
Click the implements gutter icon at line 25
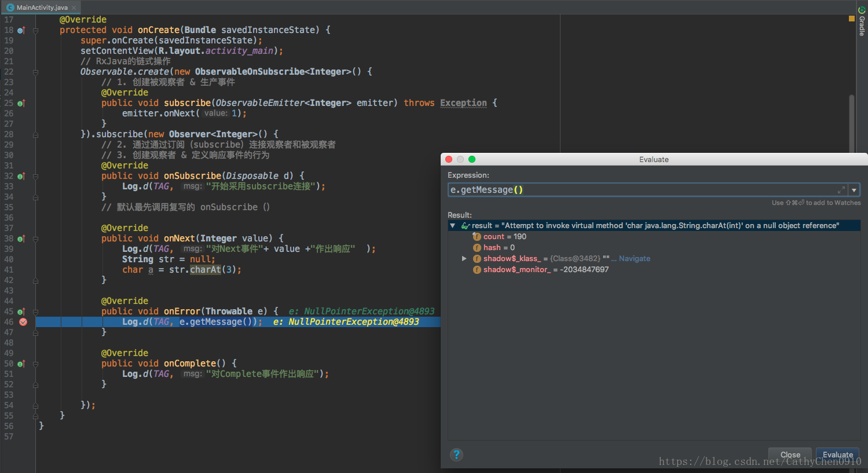21,103
